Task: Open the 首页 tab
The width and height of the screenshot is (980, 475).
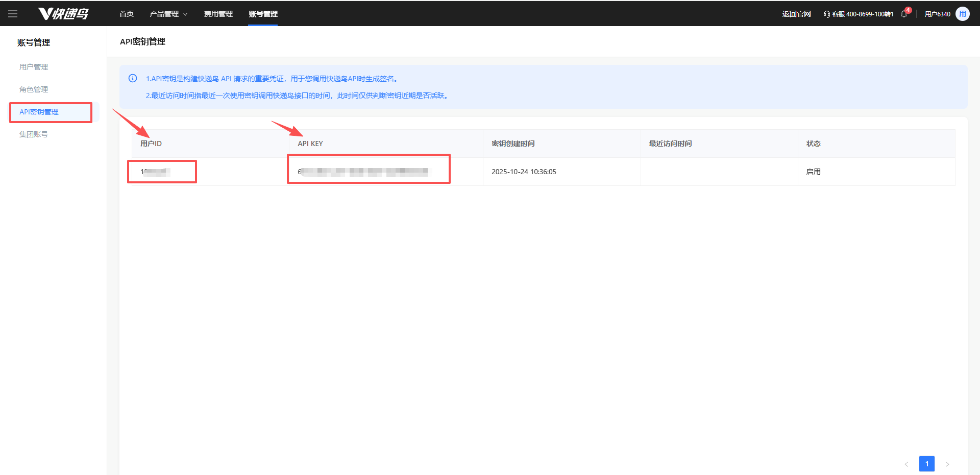Action: (127, 14)
